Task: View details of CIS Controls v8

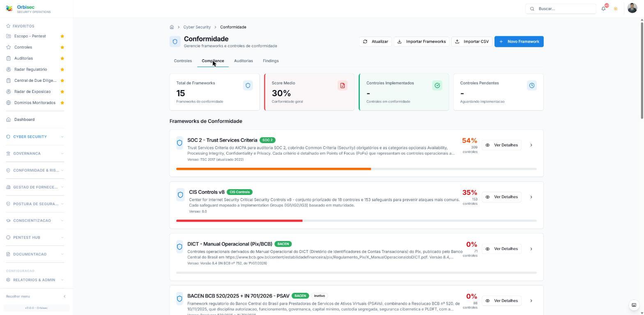Action: (501, 197)
